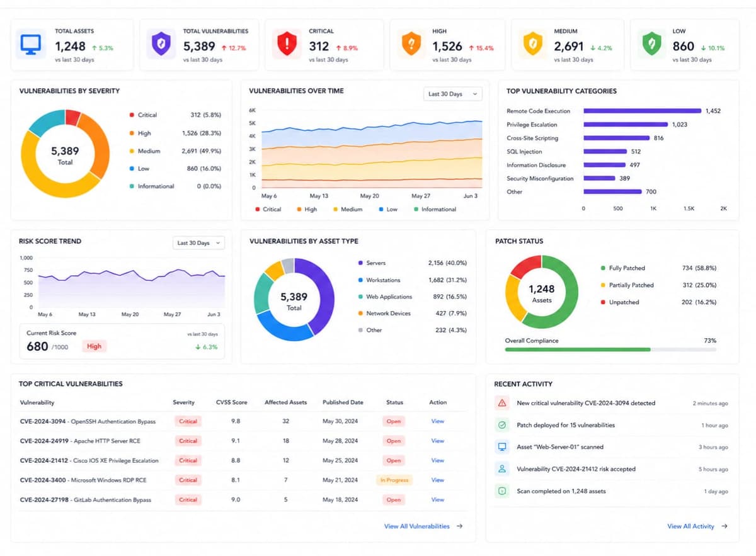This screenshot has height=556, width=756.
Task: Click the red Critical legend swatch in severity chart
Action: point(131,115)
